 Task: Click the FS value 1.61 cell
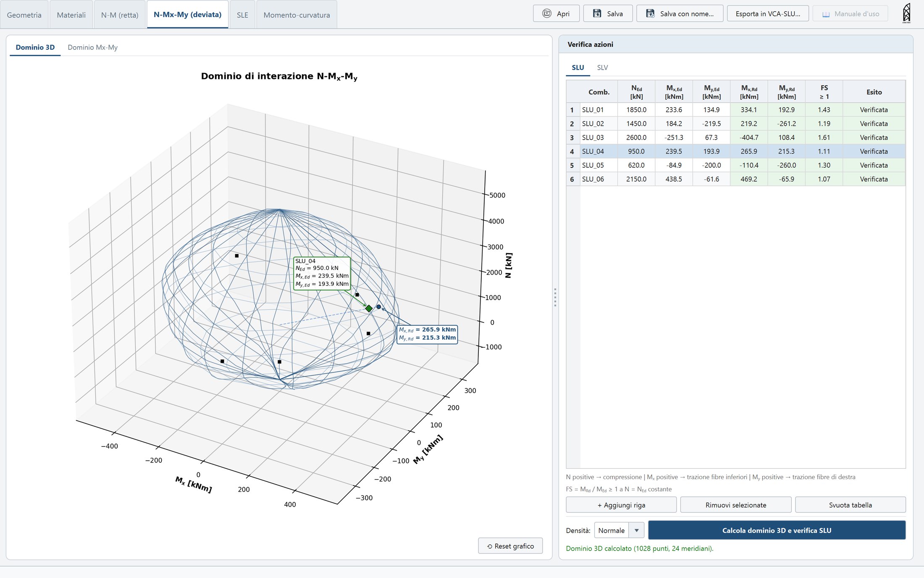pos(824,137)
